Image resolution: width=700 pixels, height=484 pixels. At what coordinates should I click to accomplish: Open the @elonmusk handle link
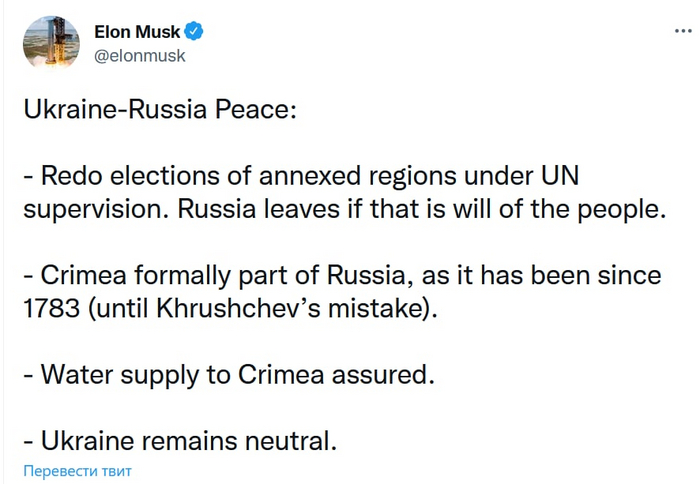pyautogui.click(x=140, y=56)
